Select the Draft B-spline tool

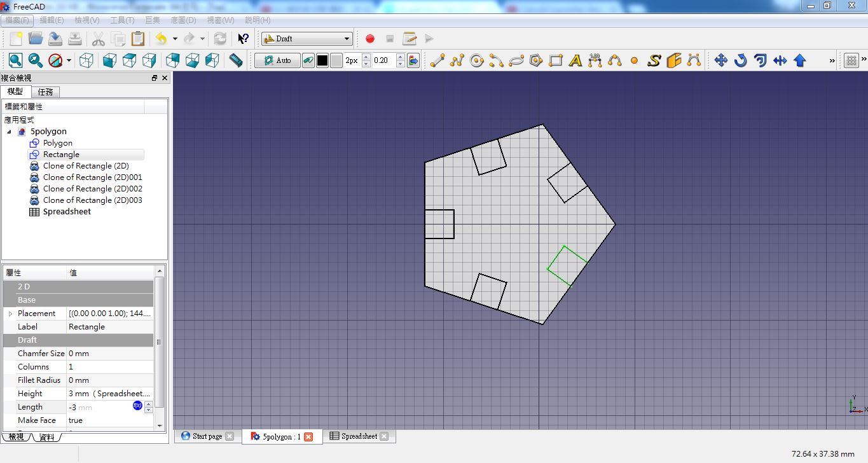[615, 60]
